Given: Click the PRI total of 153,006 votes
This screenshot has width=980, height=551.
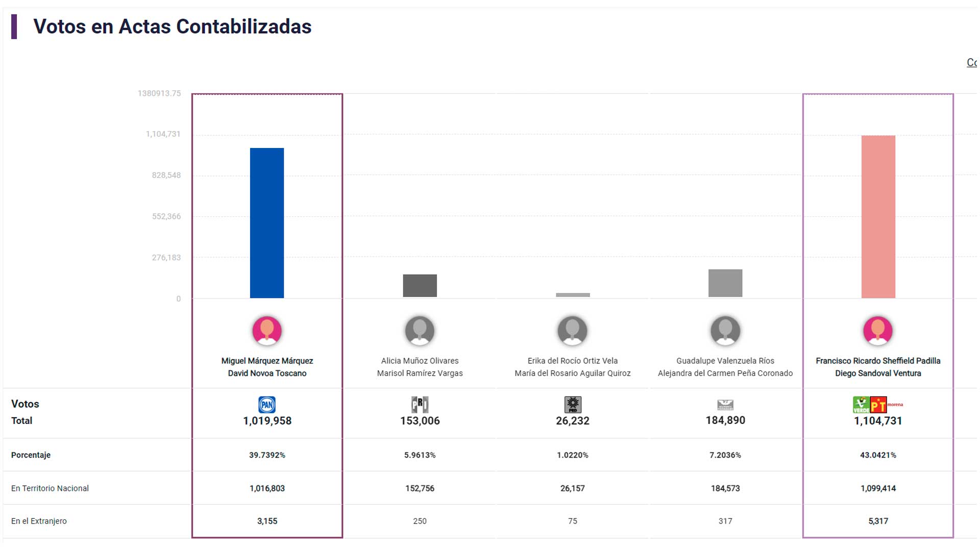Looking at the screenshot, I should point(420,421).
